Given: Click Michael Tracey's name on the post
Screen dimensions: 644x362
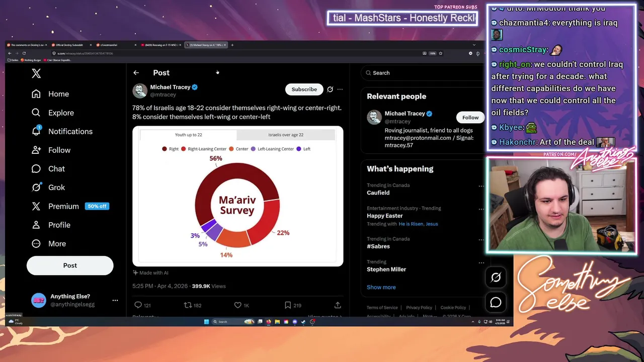Looking at the screenshot, I should pyautogui.click(x=170, y=87).
